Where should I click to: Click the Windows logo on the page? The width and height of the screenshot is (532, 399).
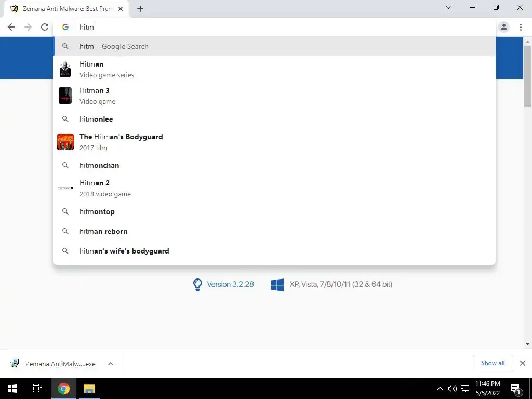coord(277,285)
